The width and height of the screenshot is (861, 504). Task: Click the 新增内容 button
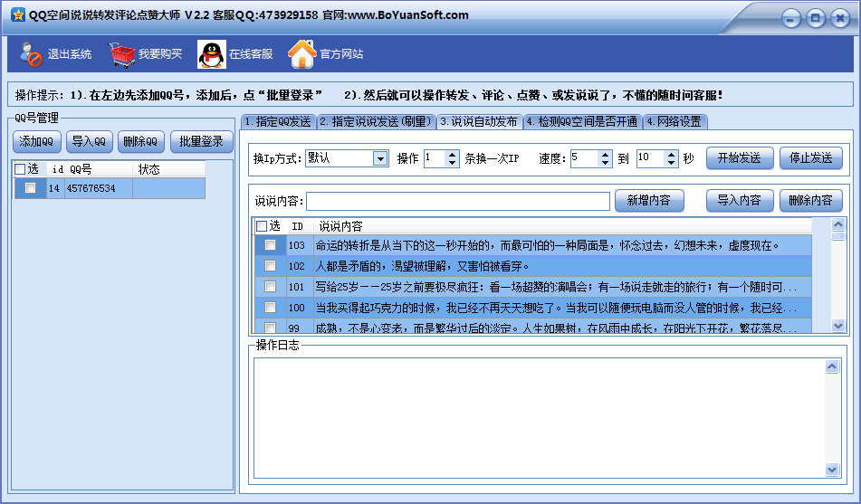649,200
